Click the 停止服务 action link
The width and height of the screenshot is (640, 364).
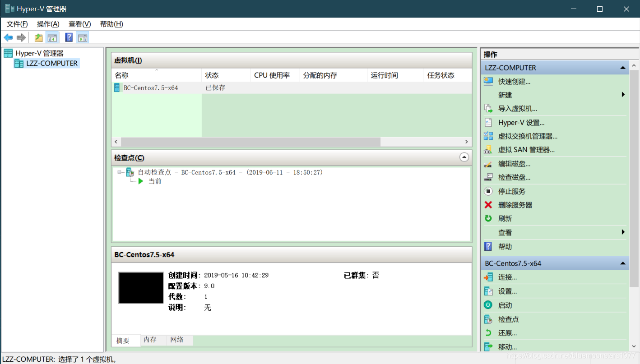point(512,191)
